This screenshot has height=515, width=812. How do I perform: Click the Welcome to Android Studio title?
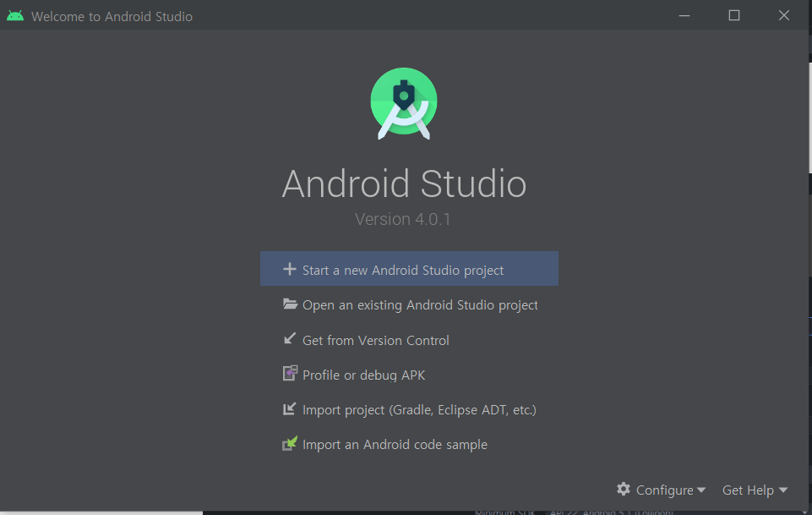click(112, 17)
